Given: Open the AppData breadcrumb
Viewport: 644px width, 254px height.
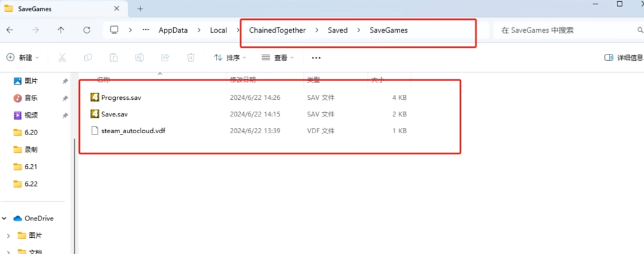Looking at the screenshot, I should coord(173,30).
